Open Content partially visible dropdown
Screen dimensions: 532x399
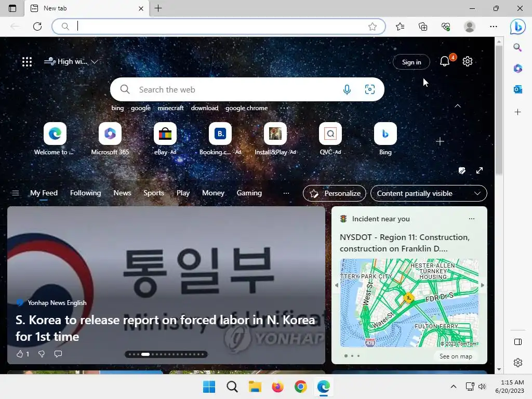429,193
